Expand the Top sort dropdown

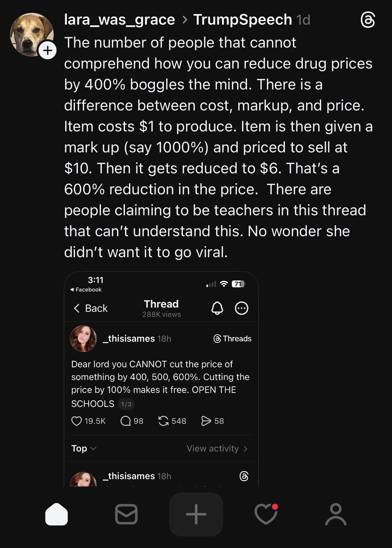click(84, 449)
